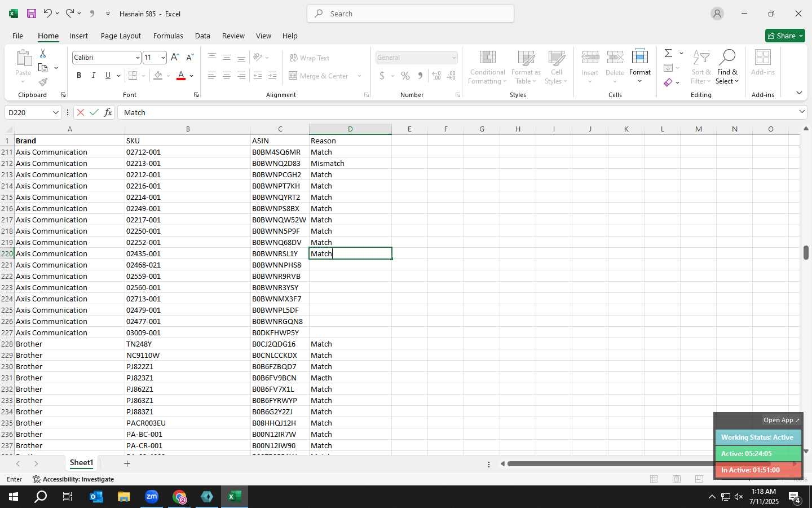Viewport: 812px width, 508px height.
Task: Open Zoom app in taskbar
Action: coord(152,497)
